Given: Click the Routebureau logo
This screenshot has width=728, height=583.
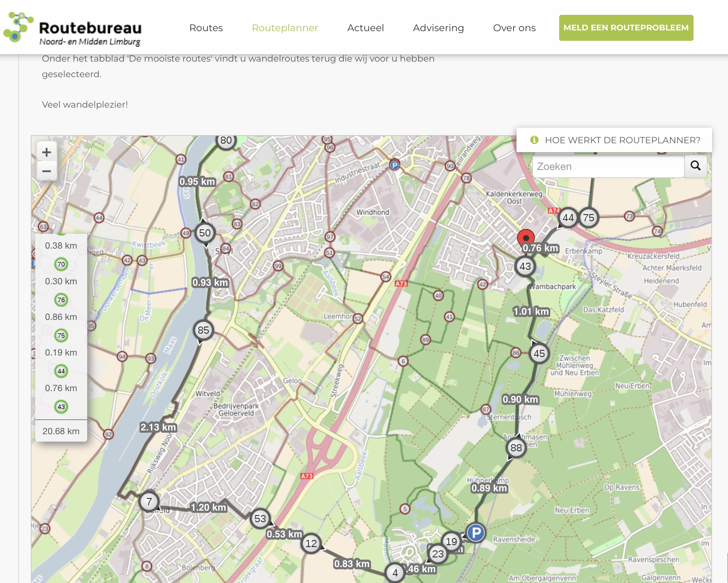Looking at the screenshot, I should tap(73, 29).
